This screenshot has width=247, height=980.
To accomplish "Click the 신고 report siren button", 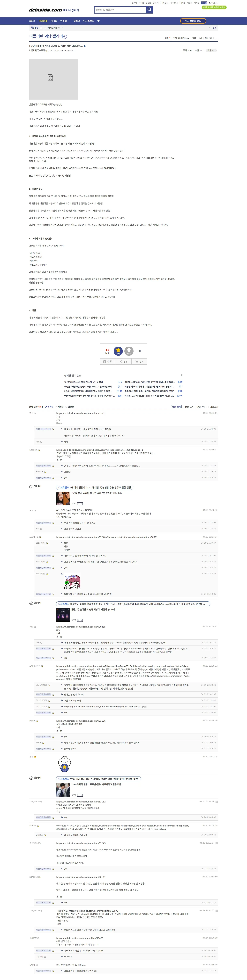I will 139,361.
